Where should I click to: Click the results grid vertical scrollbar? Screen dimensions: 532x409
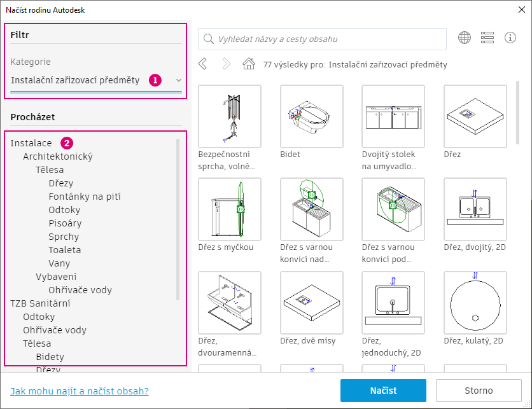[517, 113]
